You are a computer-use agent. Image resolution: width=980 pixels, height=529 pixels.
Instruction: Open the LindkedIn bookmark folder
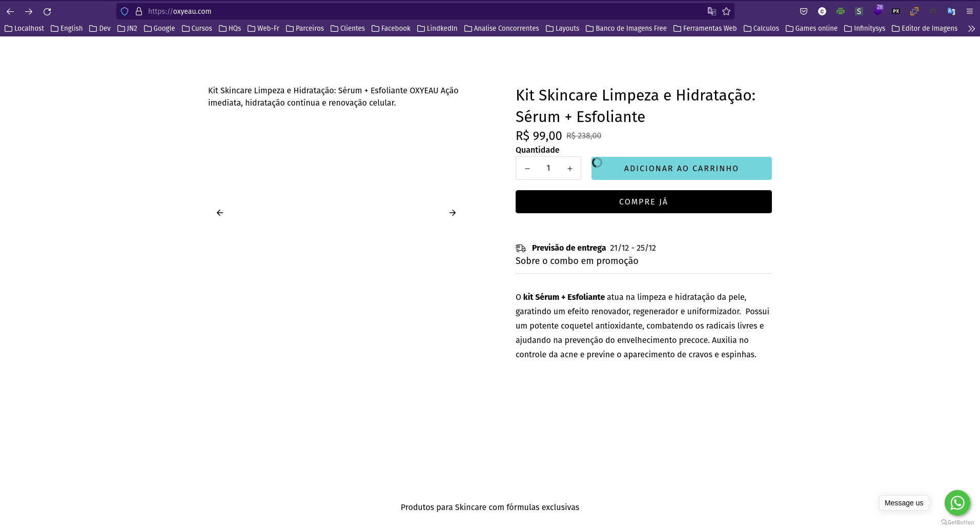(x=437, y=29)
